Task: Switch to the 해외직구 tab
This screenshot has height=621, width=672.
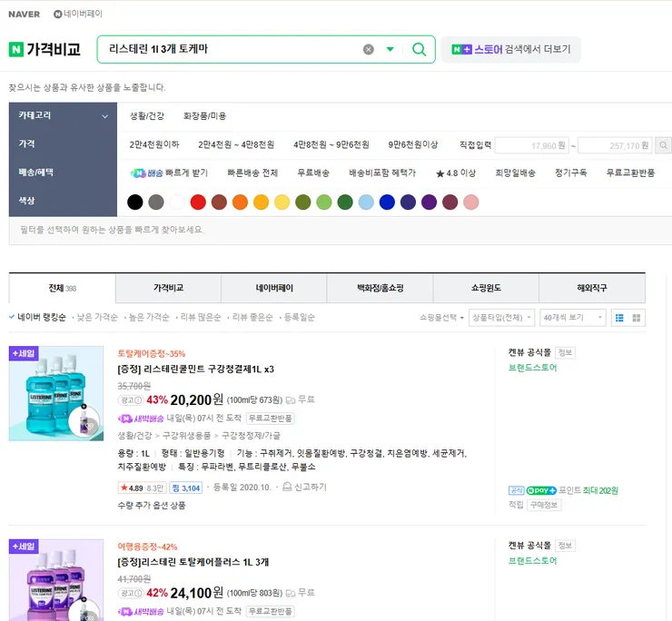Action: click(592, 288)
